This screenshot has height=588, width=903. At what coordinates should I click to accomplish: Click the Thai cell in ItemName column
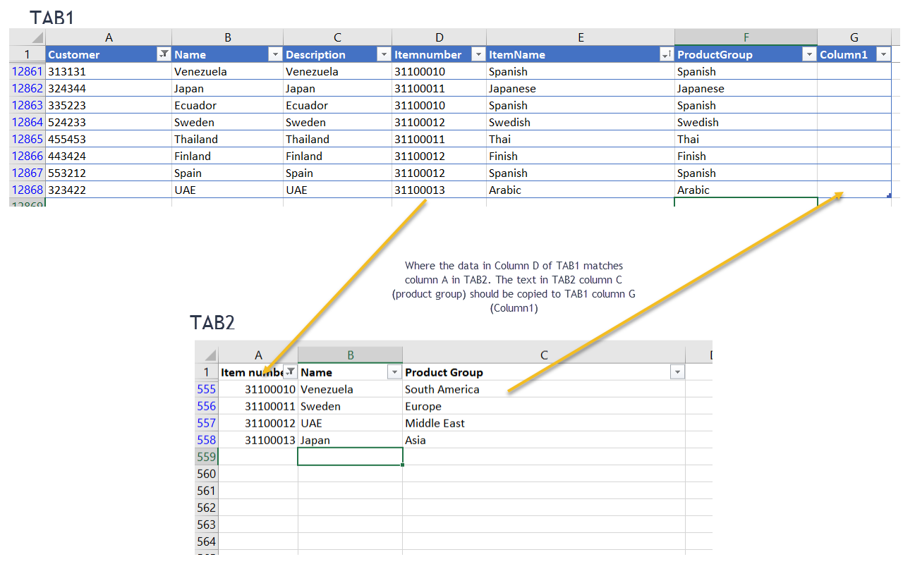point(581,139)
